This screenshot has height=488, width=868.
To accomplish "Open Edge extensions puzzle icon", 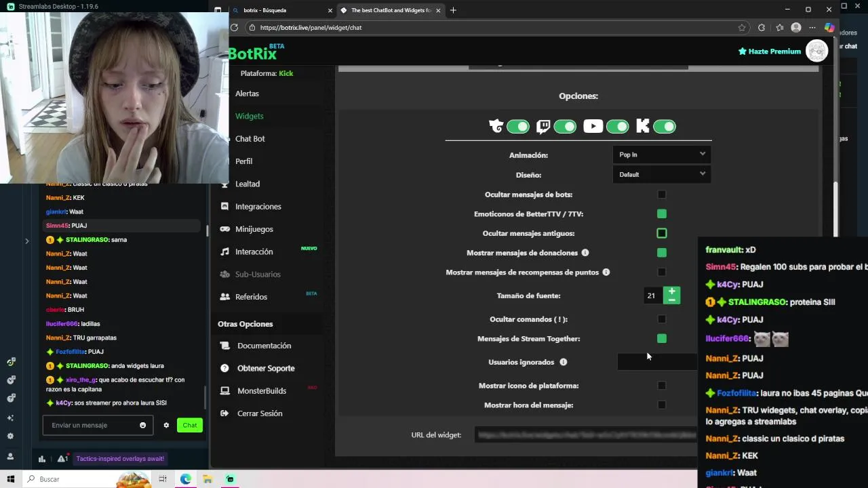I will coord(762,28).
